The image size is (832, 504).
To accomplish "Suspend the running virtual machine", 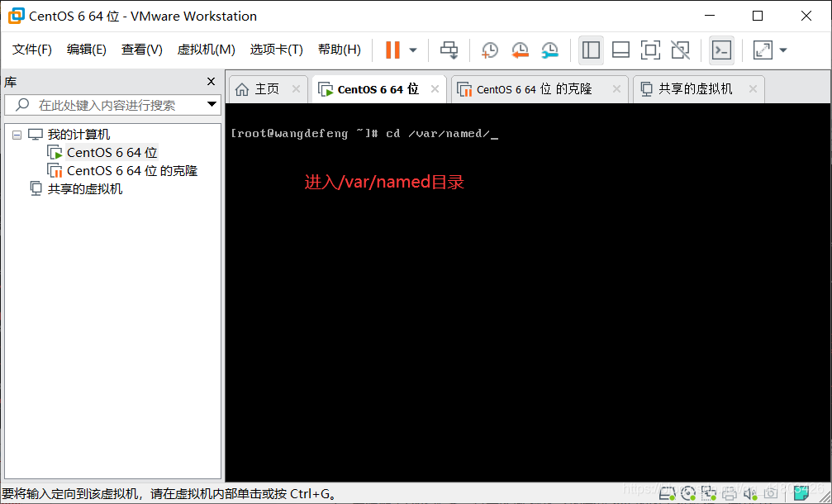I will 392,50.
